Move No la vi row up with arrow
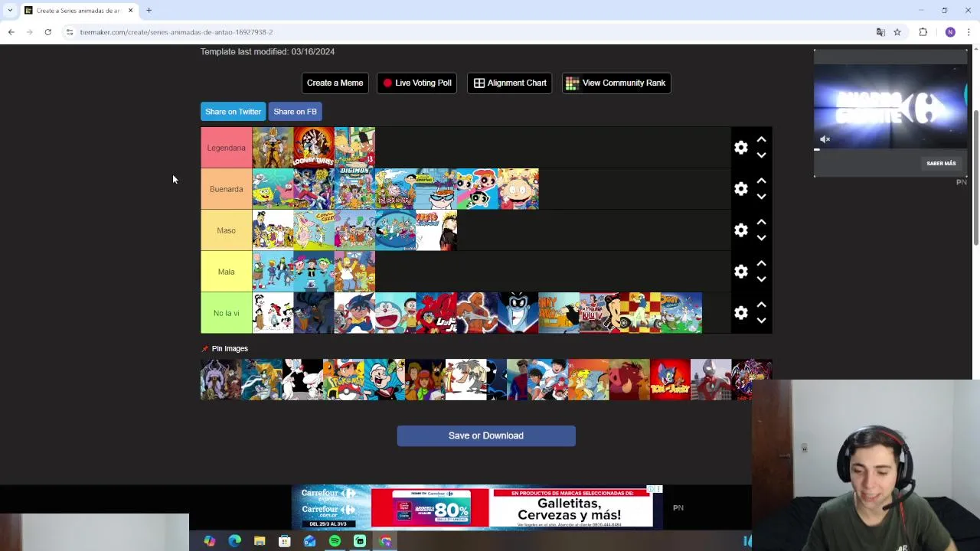 761,305
